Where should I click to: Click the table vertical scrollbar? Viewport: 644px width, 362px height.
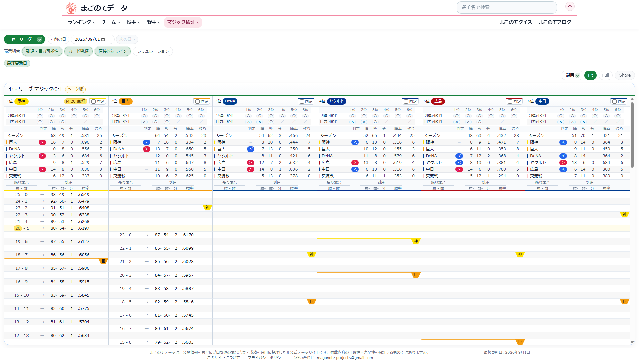(x=632, y=134)
